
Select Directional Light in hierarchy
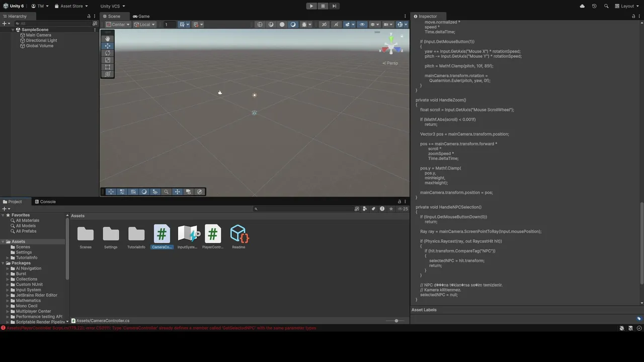pyautogui.click(x=41, y=40)
